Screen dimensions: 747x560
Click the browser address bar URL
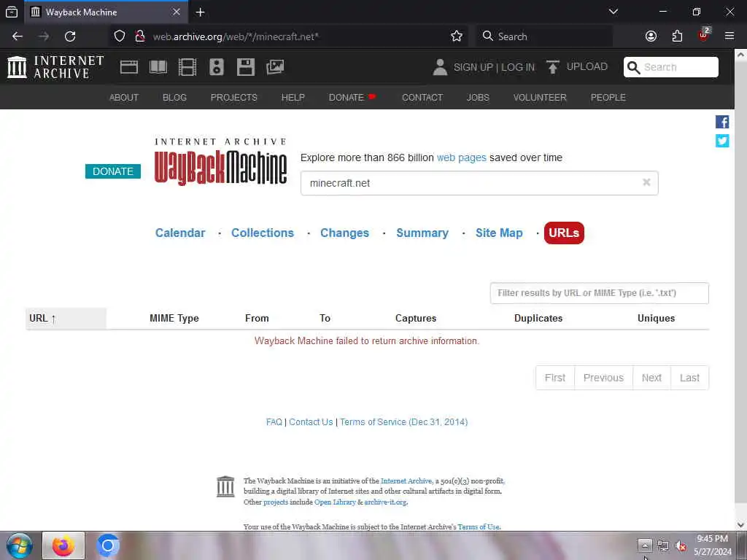236,36
